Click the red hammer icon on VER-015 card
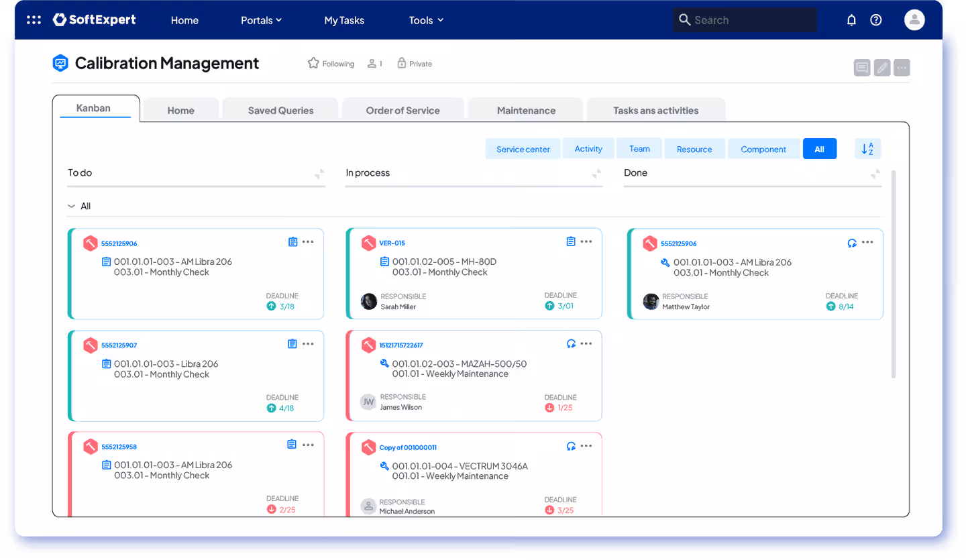The height and width of the screenshot is (560, 966). pos(368,243)
